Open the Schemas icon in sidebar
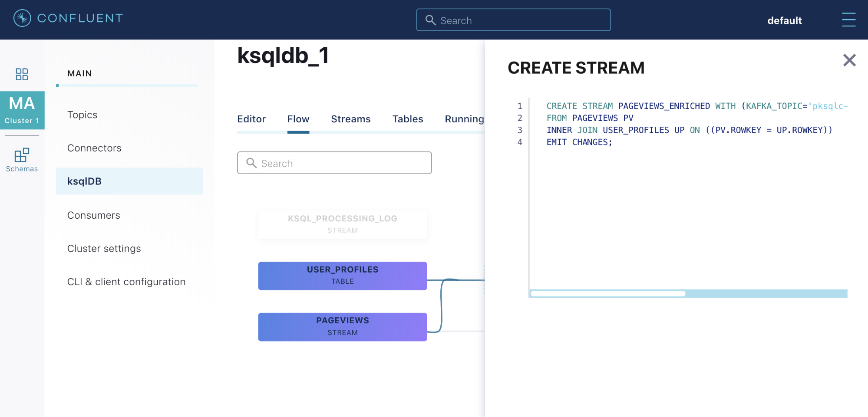 click(22, 160)
